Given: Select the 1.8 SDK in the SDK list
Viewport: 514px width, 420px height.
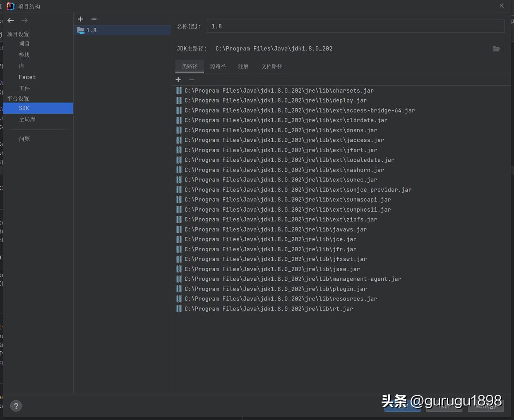Looking at the screenshot, I should (91, 30).
